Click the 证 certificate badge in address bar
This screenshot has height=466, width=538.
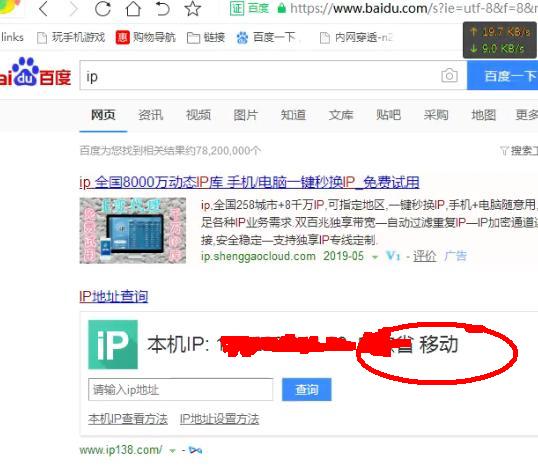click(x=237, y=8)
